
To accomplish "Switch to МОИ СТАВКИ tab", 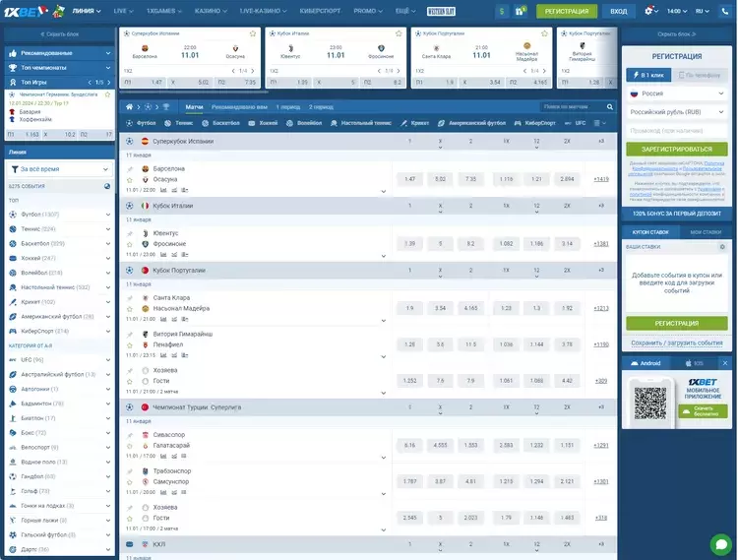I will coord(706,232).
